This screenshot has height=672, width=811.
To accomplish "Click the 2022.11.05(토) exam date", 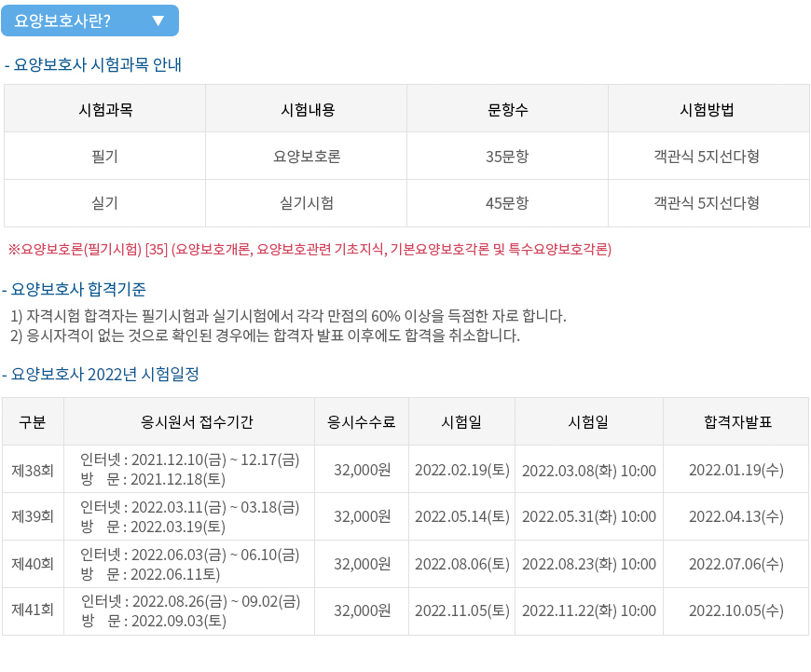I will click(x=461, y=610).
